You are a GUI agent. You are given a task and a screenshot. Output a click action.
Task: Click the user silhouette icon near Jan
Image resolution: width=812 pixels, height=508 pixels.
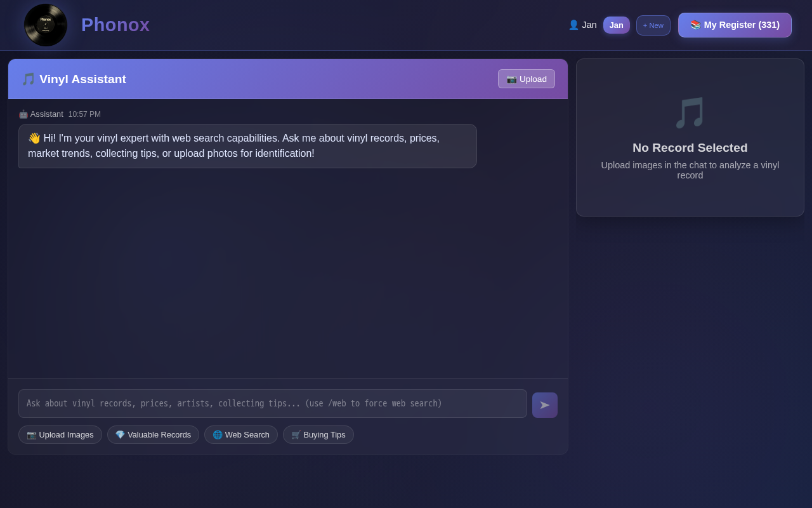(573, 25)
